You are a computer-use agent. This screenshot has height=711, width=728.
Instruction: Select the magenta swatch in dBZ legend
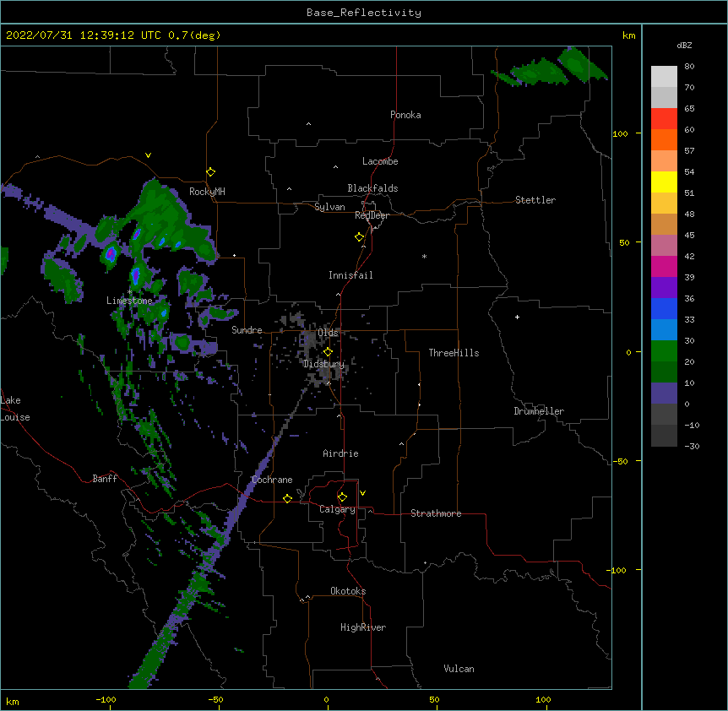pos(664,266)
